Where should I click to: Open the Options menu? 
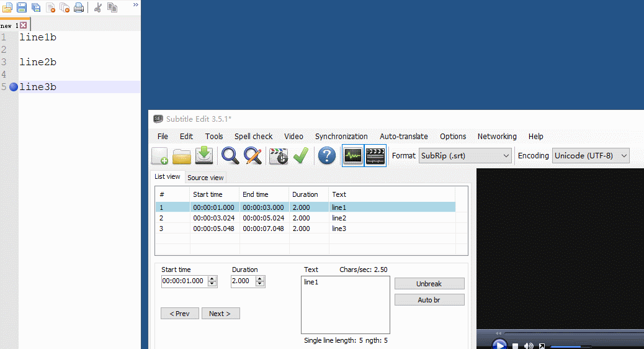pyautogui.click(x=453, y=137)
